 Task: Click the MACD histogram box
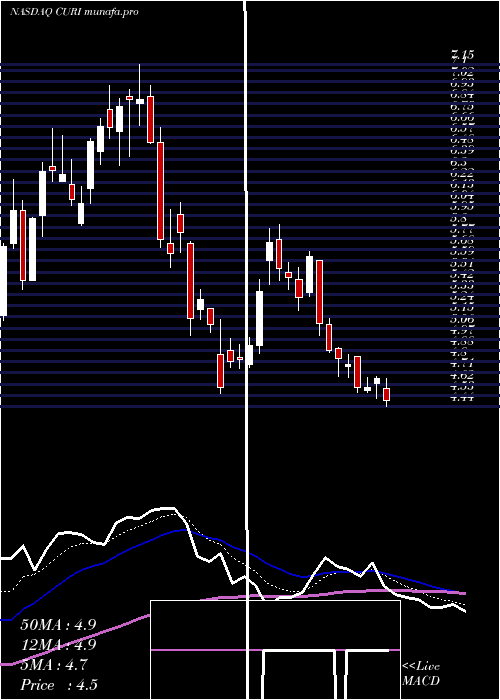tap(275, 650)
